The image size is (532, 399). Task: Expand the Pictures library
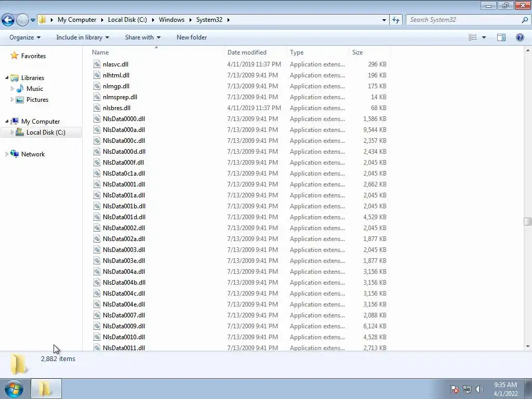point(12,99)
